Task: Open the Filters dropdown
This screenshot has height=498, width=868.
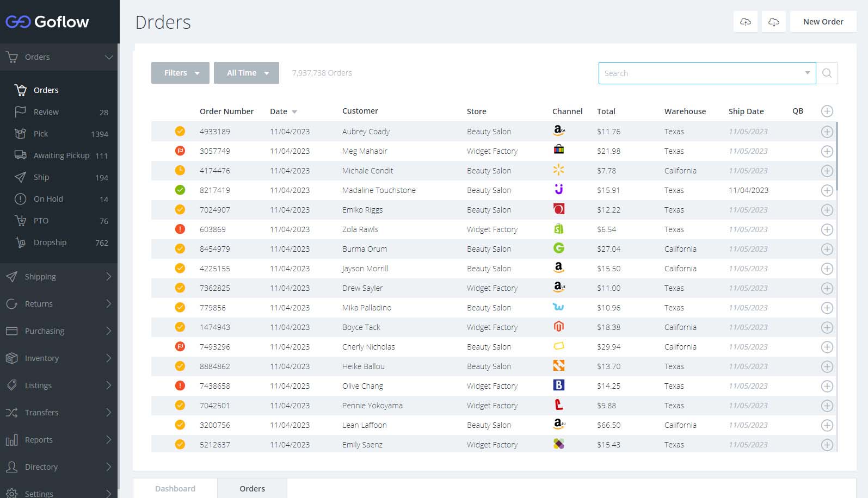Action: coord(180,73)
